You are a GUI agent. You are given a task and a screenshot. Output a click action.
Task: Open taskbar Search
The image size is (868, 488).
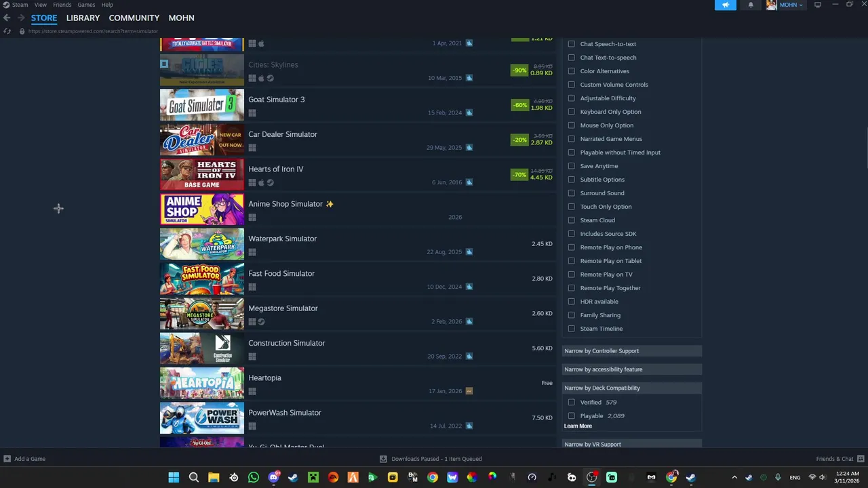[x=194, y=477]
